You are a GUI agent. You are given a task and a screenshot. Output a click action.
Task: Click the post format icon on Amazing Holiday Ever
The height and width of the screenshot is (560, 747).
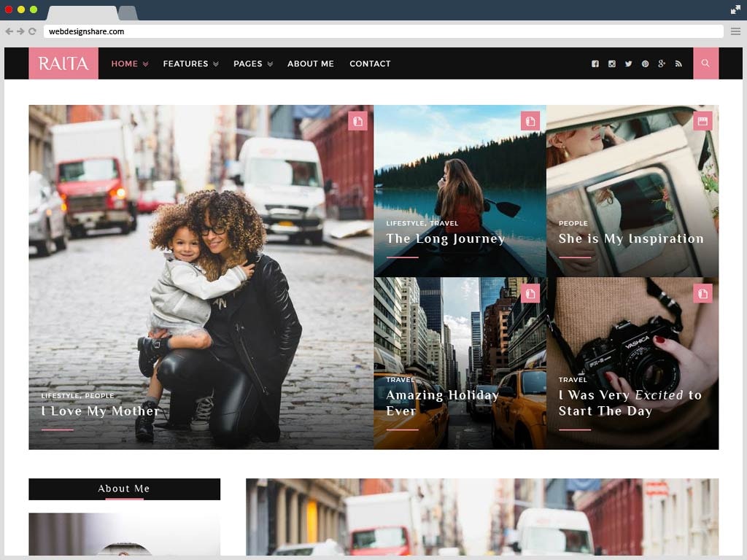pyautogui.click(x=530, y=293)
